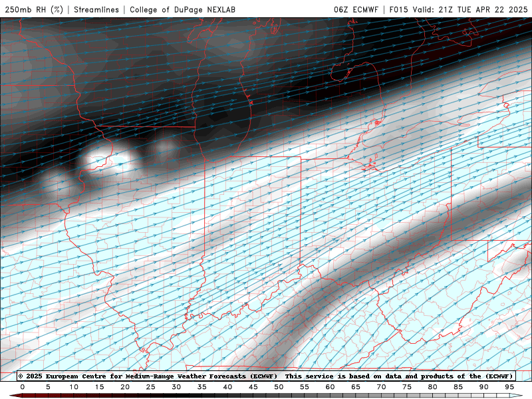
Task: Click the '95' colorbar scale label
Action: point(509,387)
